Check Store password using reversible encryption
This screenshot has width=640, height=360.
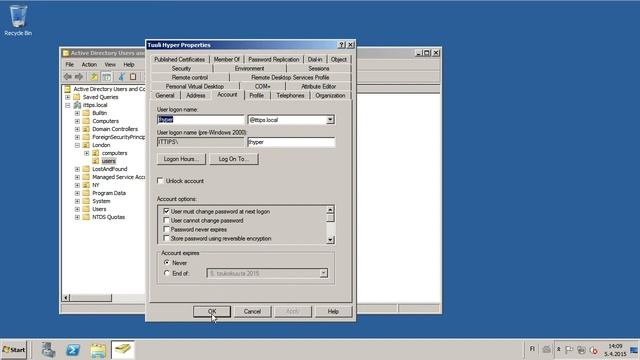pyautogui.click(x=166, y=238)
